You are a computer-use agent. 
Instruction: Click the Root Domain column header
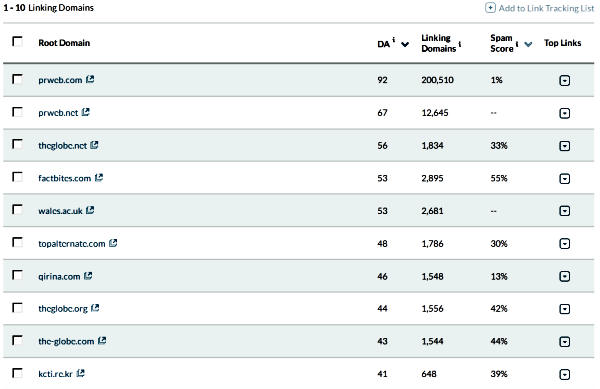[x=64, y=43]
